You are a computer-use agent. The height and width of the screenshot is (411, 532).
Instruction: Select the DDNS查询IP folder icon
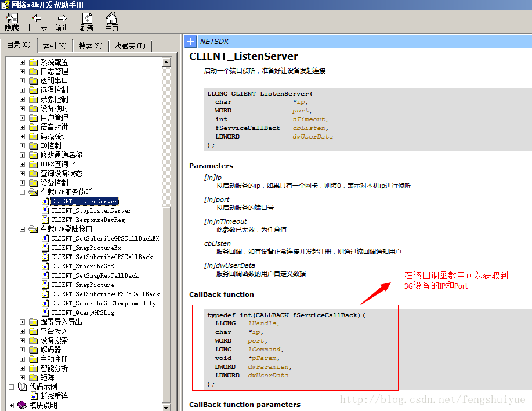tap(33, 164)
